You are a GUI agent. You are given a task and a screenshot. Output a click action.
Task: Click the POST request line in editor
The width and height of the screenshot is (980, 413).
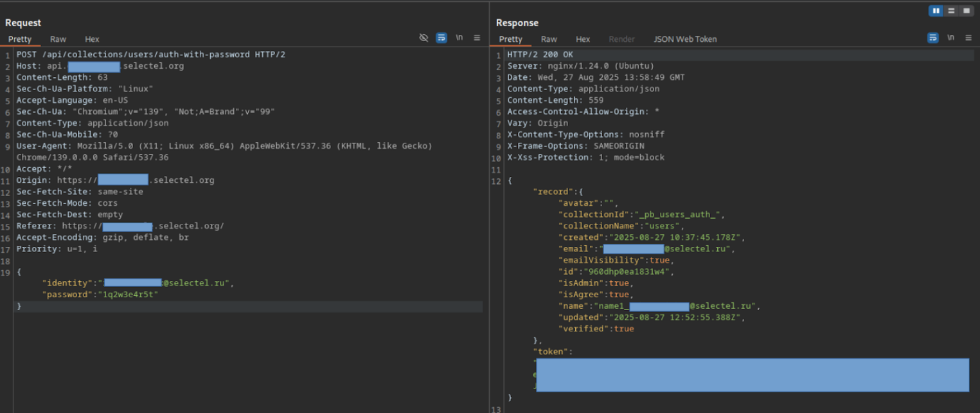[151, 55]
